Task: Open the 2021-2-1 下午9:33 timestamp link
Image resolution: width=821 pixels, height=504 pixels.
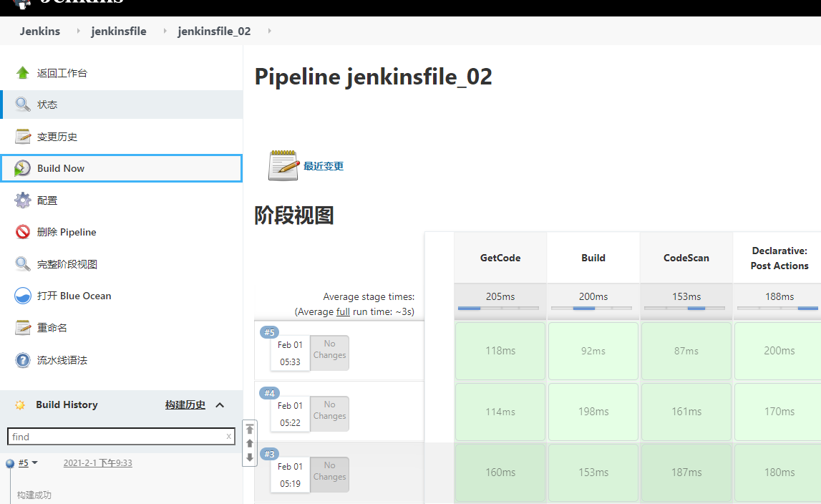Action: (98, 462)
